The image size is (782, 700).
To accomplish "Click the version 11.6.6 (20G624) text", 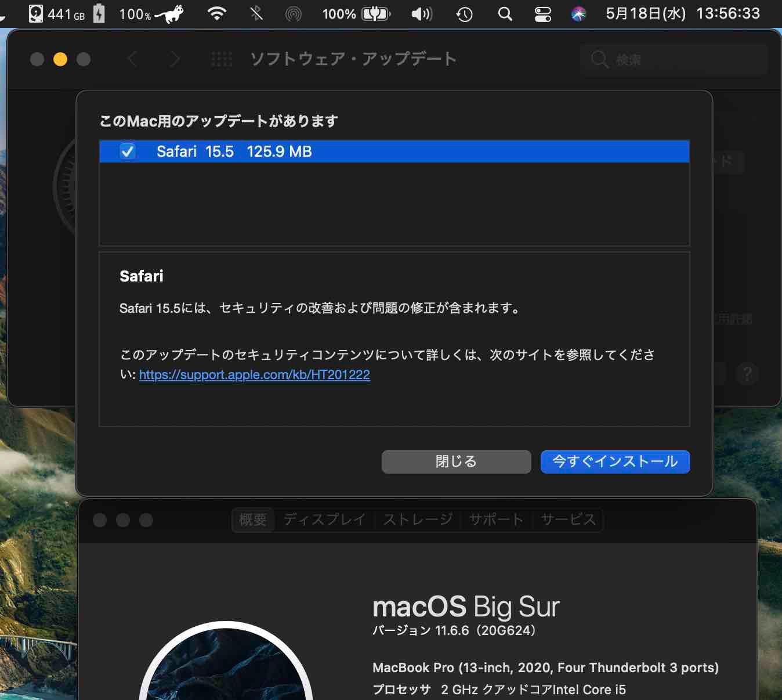I will pyautogui.click(x=454, y=631).
